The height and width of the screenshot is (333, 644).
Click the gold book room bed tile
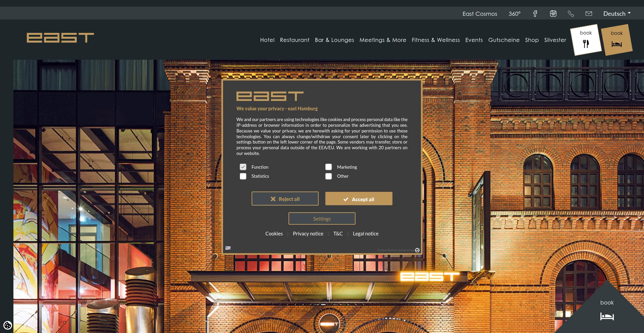coord(616,40)
